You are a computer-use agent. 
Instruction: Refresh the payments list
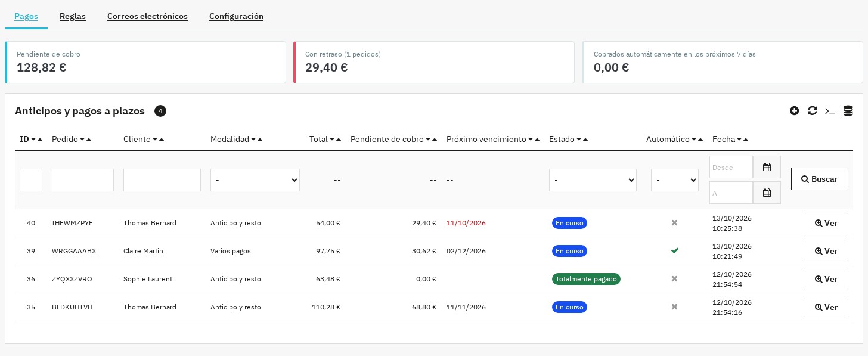pos(812,111)
